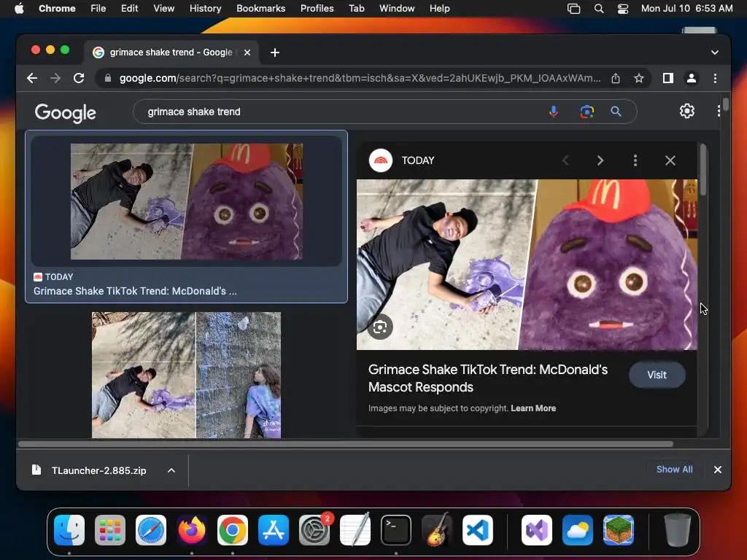
Task: Search by image with Google Lens icon
Action: [x=587, y=112]
